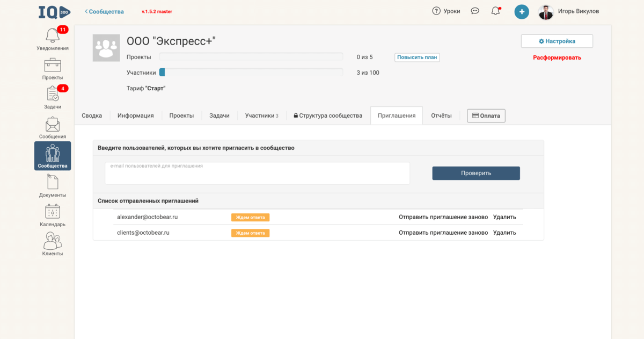Open Calendar icon in sidebar

pos(53,213)
